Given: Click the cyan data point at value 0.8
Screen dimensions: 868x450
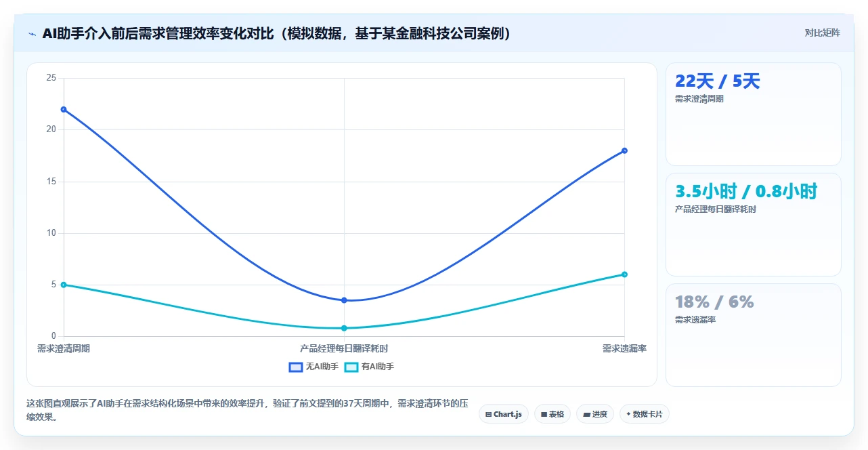Looking at the screenshot, I should pyautogui.click(x=344, y=328).
